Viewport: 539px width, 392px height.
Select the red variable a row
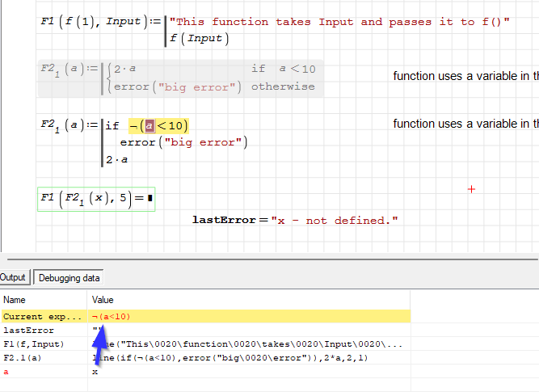click(7, 372)
